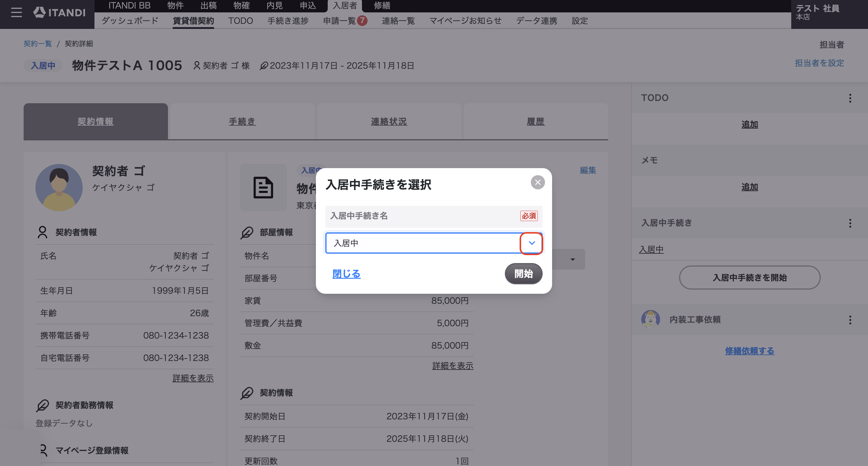Click the 修繕依頼する link
The height and width of the screenshot is (466, 868).
(749, 351)
